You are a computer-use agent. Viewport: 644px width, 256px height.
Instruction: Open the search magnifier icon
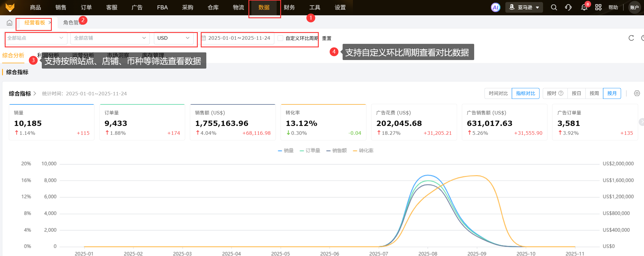click(554, 7)
